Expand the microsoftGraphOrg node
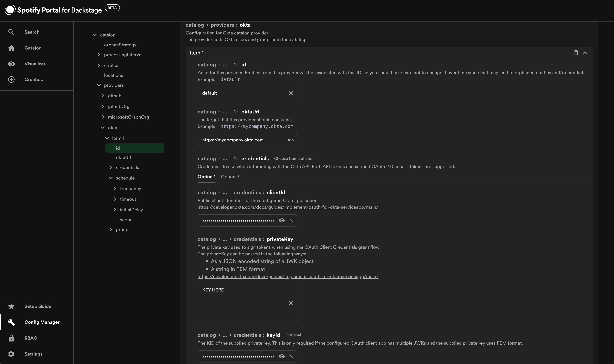 103,117
